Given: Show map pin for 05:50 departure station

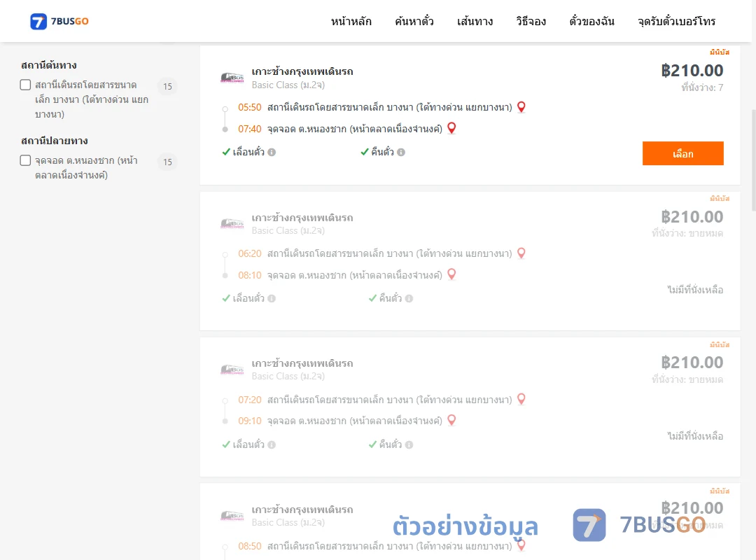Looking at the screenshot, I should tap(521, 107).
